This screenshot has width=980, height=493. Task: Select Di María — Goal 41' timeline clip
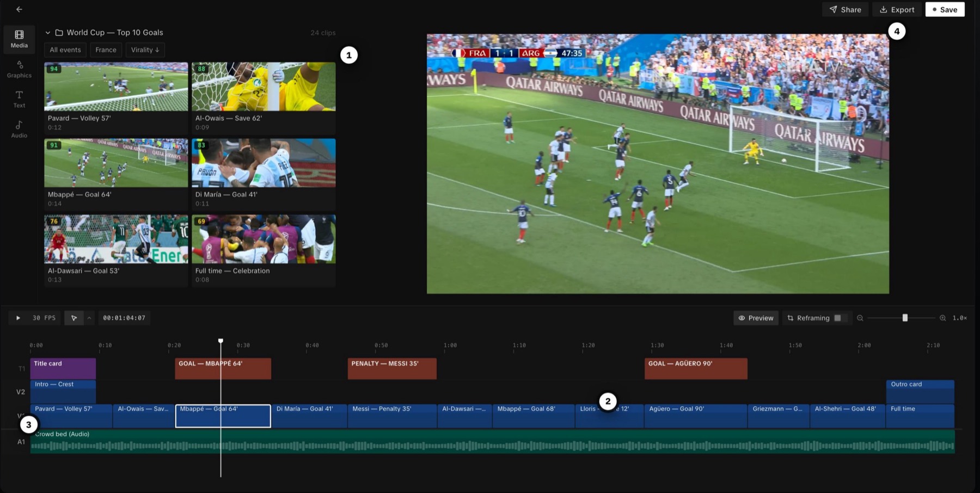point(309,416)
